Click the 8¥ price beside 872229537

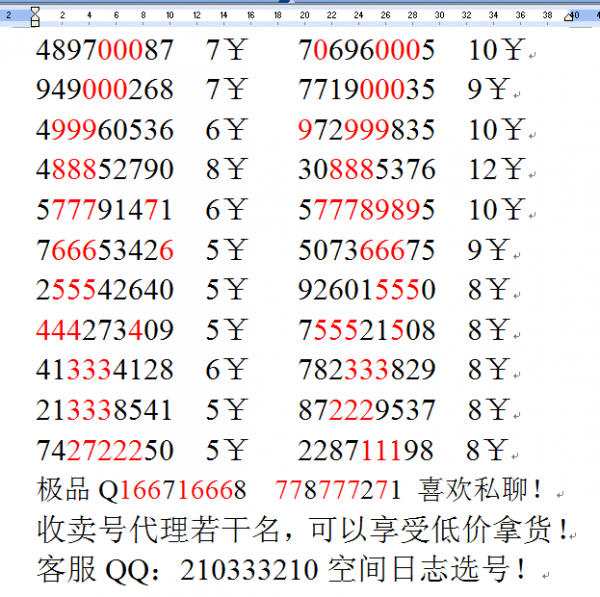pyautogui.click(x=488, y=410)
